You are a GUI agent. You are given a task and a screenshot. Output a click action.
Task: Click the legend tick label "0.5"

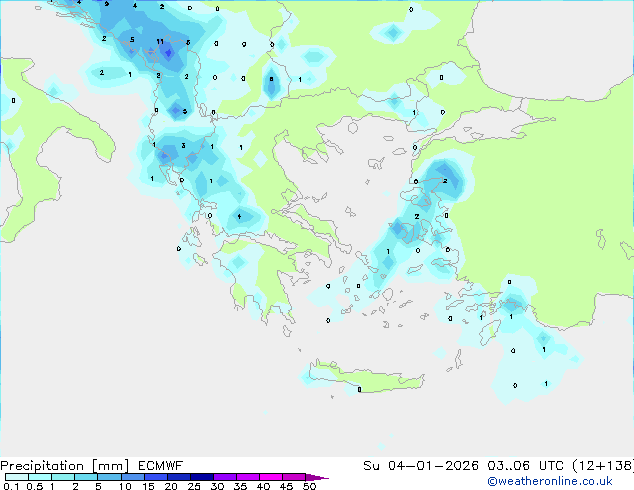coord(35,486)
